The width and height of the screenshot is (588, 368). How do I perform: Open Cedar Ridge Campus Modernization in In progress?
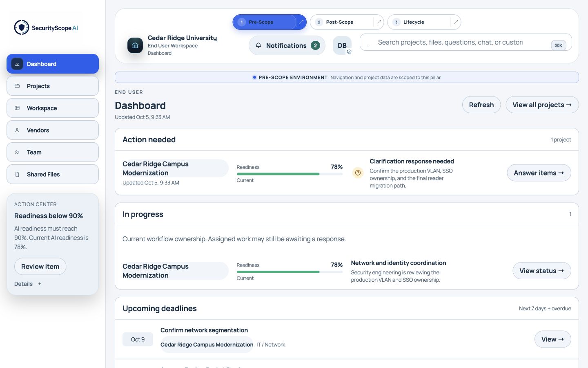coord(176,271)
